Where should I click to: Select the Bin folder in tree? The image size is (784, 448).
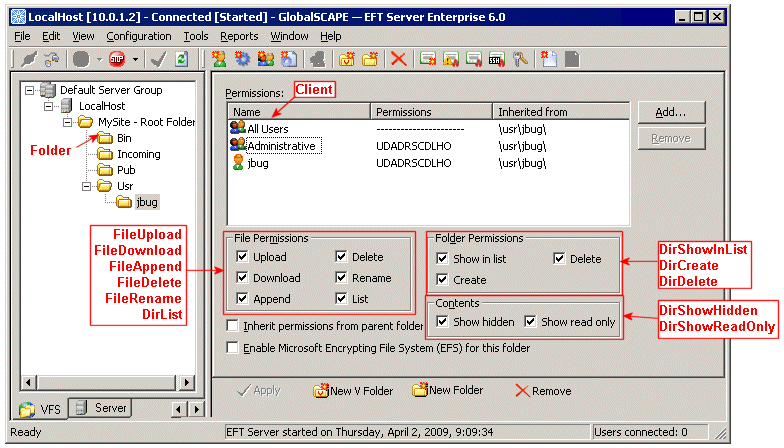pyautogui.click(x=124, y=138)
